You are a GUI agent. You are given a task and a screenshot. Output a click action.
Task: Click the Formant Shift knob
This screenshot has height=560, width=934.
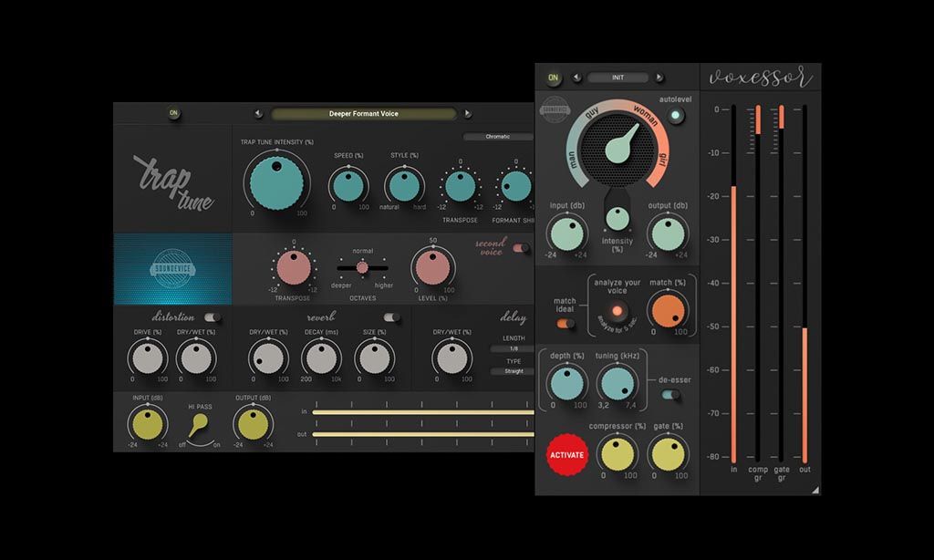(x=516, y=186)
